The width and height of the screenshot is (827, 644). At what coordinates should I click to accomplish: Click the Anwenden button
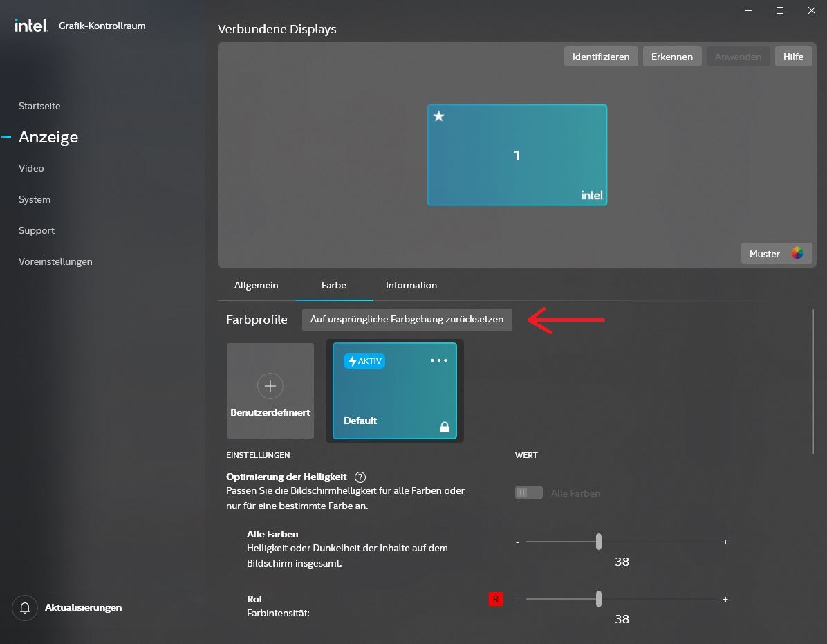tap(738, 57)
